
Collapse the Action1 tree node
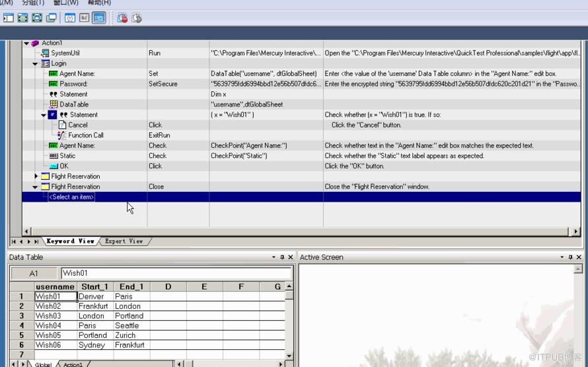pos(26,44)
